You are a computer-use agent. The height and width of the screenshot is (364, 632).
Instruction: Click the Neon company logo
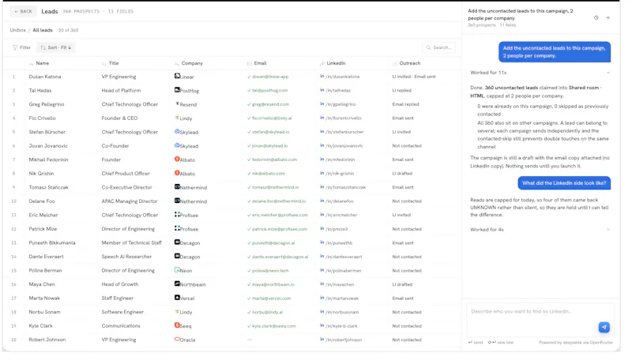point(177,270)
